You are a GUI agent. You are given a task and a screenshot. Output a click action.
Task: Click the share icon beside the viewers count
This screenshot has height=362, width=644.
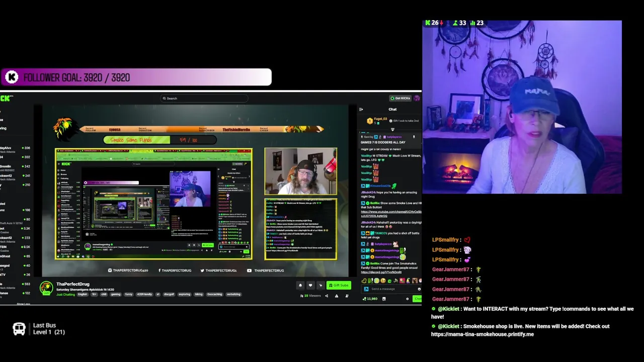[x=327, y=296]
